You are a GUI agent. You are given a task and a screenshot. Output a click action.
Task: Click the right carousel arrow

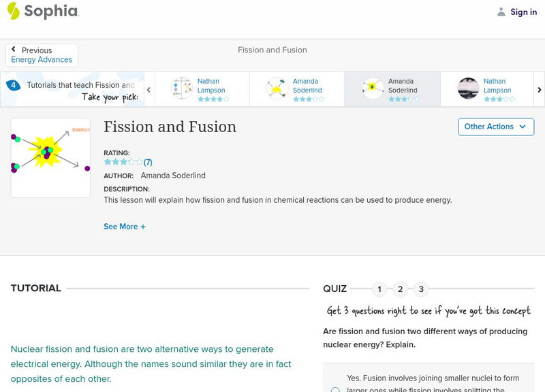(x=539, y=89)
